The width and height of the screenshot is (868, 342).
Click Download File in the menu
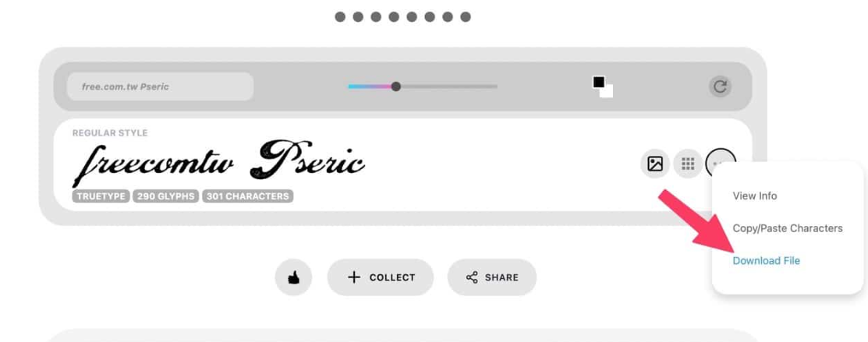pyautogui.click(x=766, y=261)
